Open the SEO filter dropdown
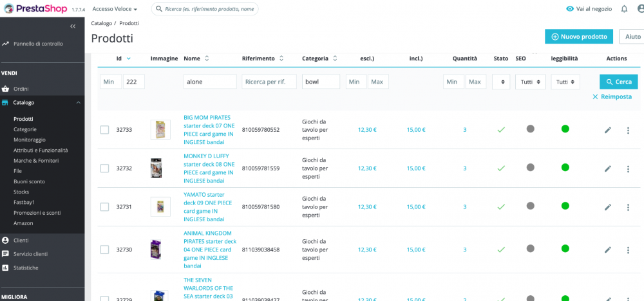The width and height of the screenshot is (644, 301). point(531,82)
